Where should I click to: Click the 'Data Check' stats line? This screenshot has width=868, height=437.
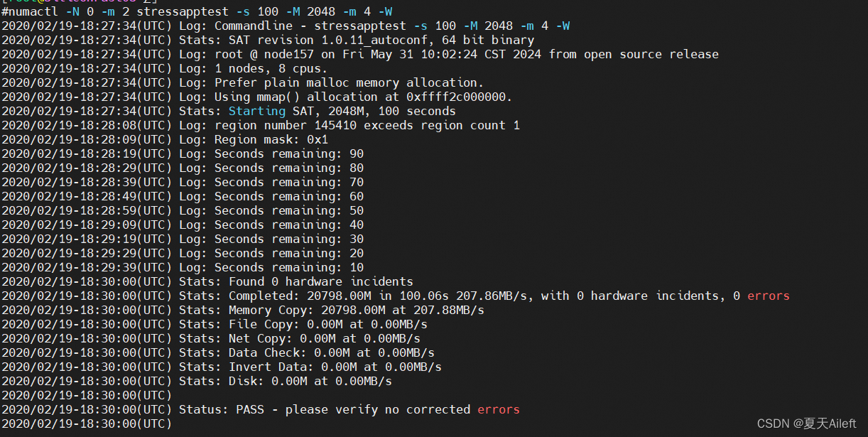(x=218, y=352)
